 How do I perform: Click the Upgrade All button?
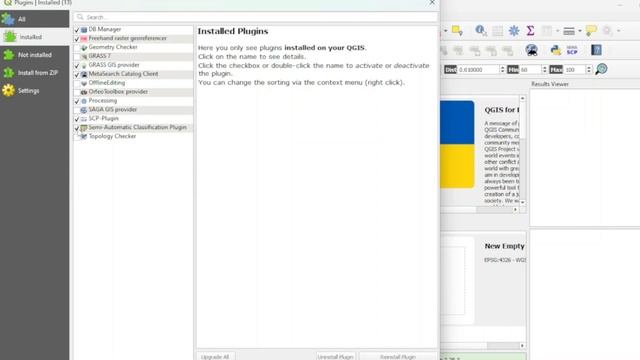[215, 356]
